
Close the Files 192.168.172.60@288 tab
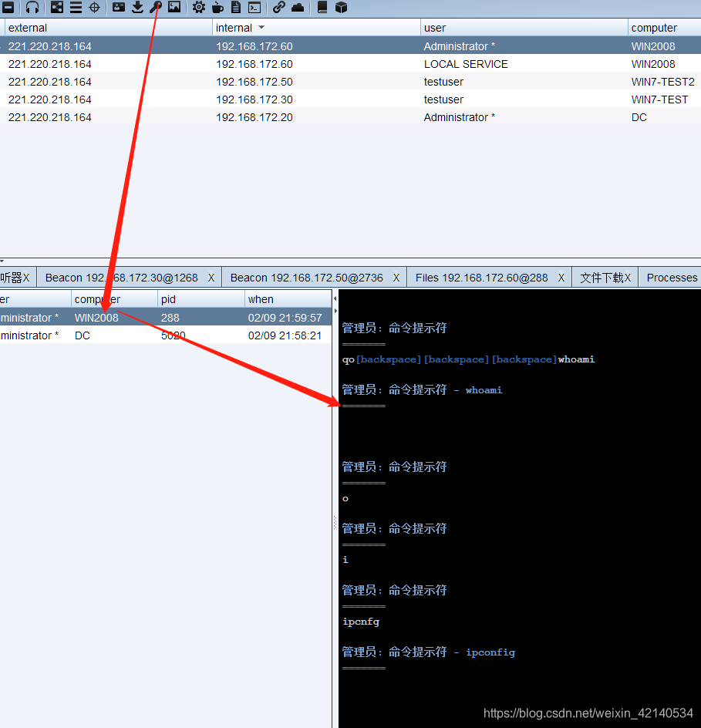point(561,278)
